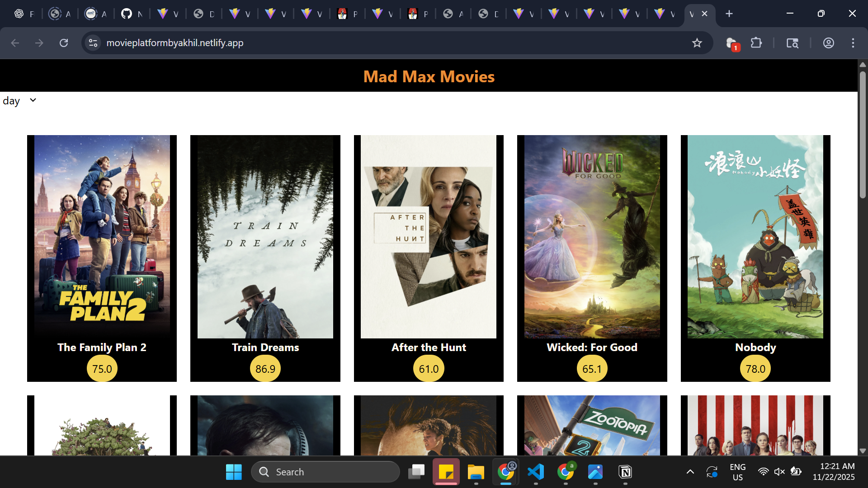Image resolution: width=868 pixels, height=488 pixels.
Task: Switch to the GitHub browser tab
Action: (x=132, y=14)
